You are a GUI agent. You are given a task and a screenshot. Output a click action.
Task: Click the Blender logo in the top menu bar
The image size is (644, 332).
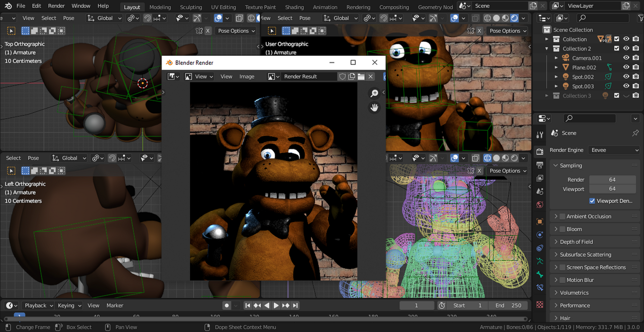coord(8,6)
